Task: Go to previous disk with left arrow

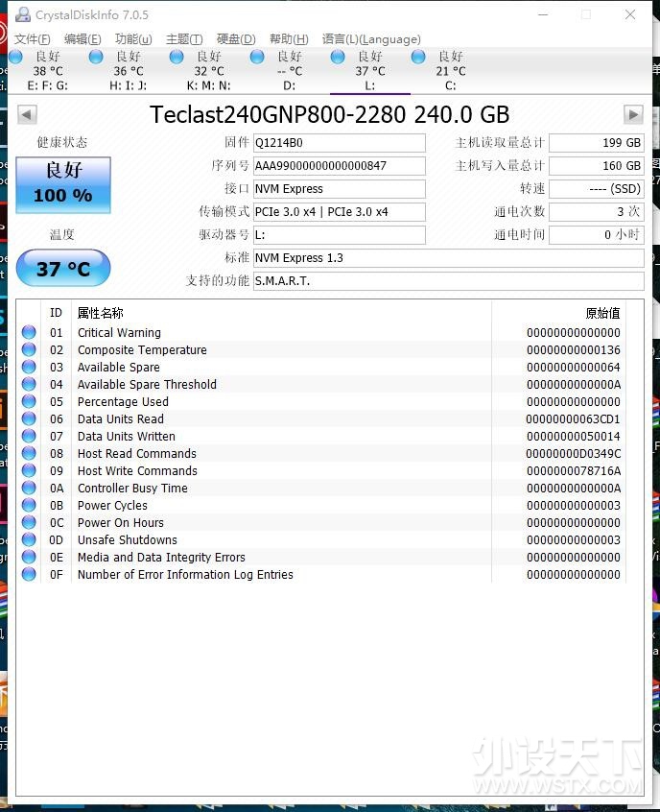Action: (x=27, y=114)
